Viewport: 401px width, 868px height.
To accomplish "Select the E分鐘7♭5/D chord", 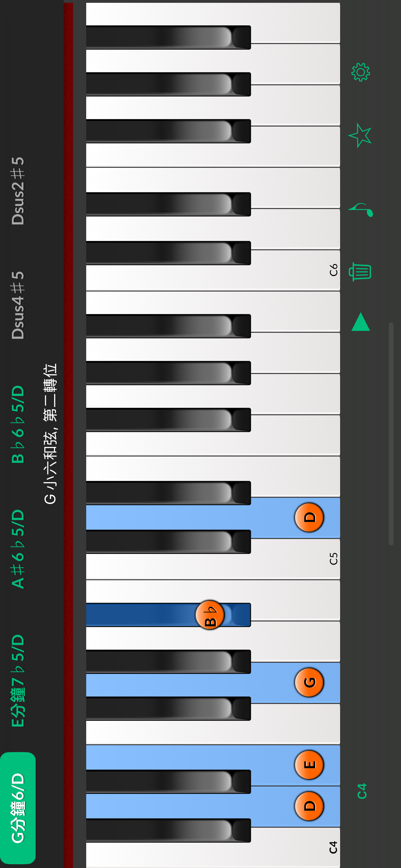I will point(18,681).
